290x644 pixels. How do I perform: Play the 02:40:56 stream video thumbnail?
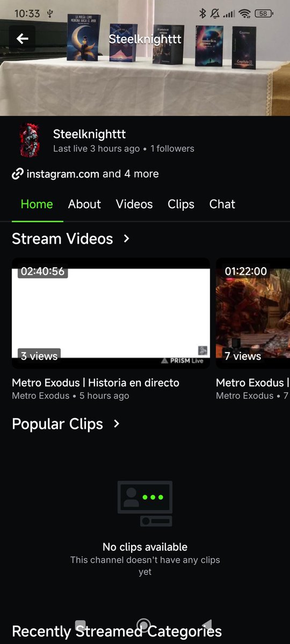[x=111, y=313]
